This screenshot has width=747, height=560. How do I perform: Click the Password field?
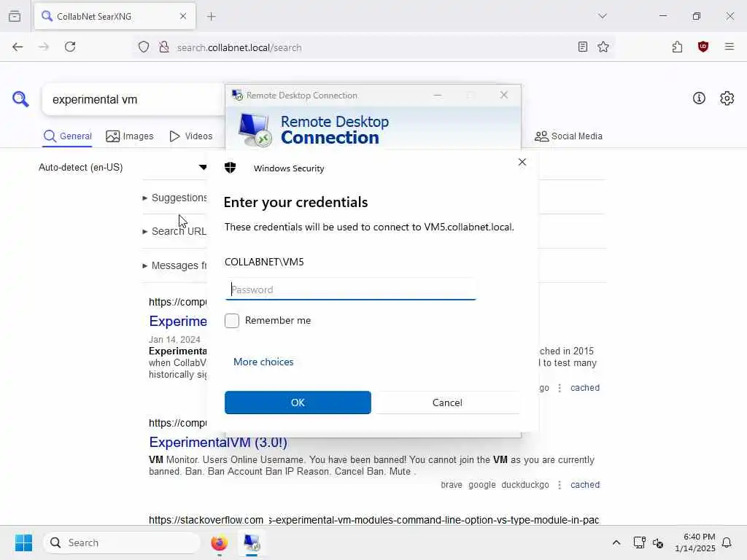[350, 289]
